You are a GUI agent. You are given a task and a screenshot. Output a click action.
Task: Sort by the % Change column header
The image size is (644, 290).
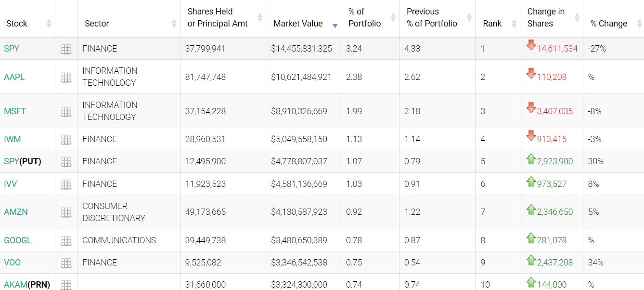tap(609, 24)
